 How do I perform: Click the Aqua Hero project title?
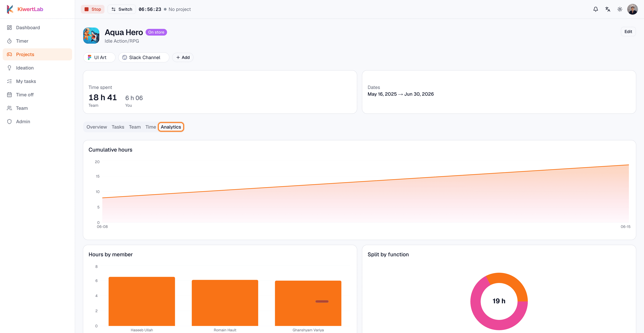[124, 32]
